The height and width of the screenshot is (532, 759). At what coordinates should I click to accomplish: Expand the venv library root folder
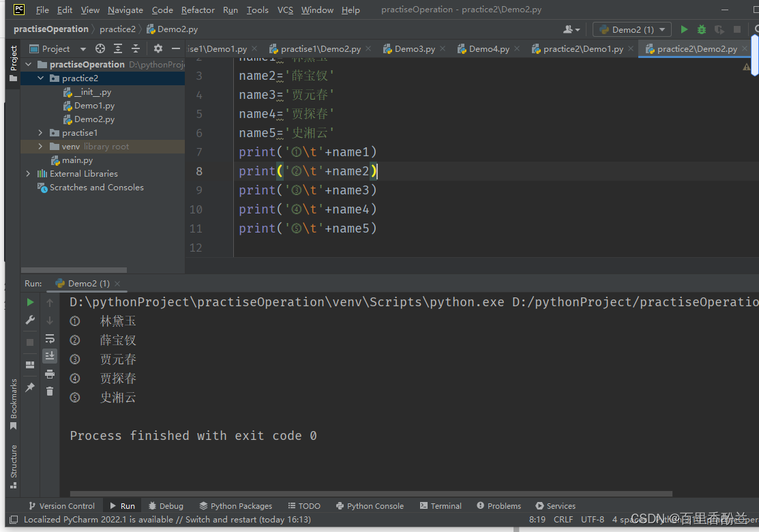(41, 146)
